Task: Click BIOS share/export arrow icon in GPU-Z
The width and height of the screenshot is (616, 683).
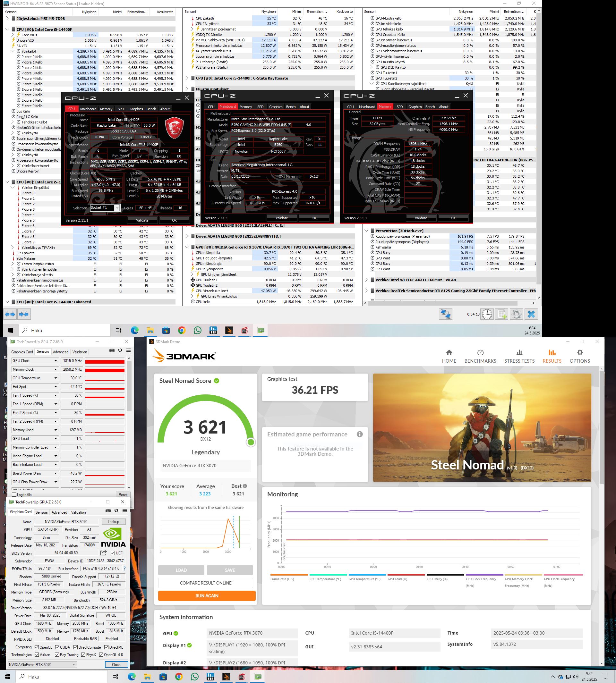Action: pos(104,553)
